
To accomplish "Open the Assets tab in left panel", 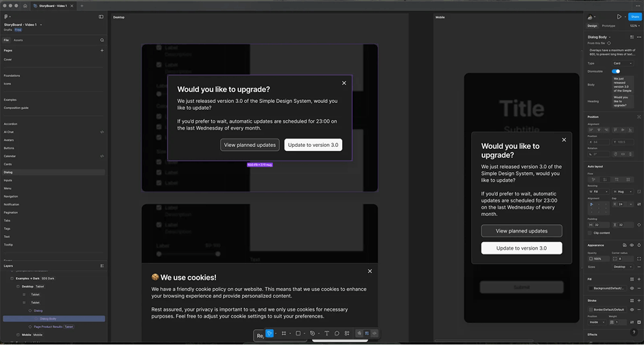I will [x=19, y=40].
